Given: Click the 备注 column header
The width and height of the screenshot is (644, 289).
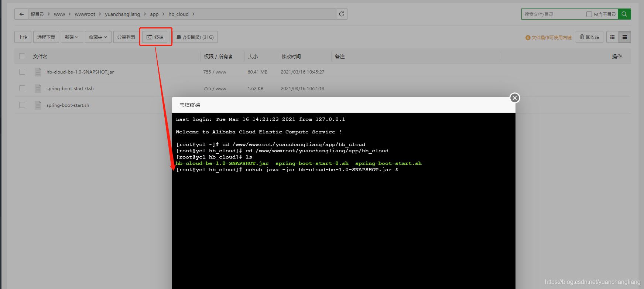Looking at the screenshot, I should tap(340, 57).
